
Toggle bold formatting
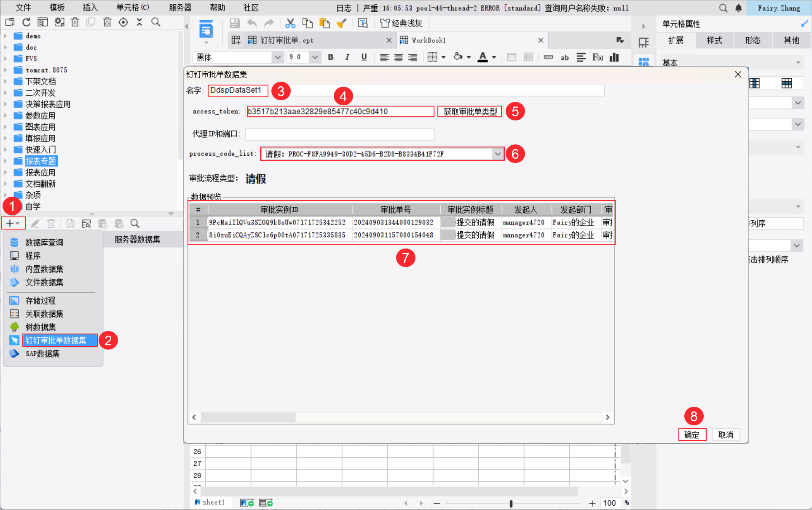tap(331, 57)
